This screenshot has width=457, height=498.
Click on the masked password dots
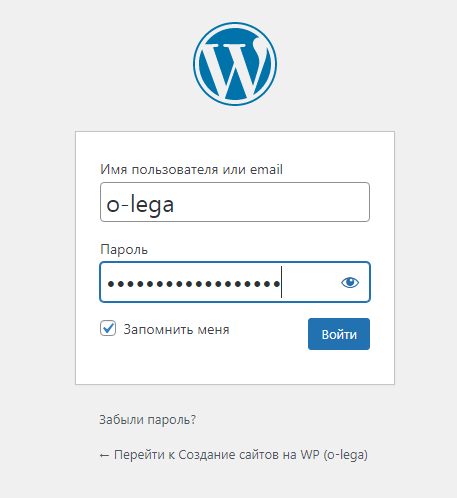pyautogui.click(x=193, y=284)
